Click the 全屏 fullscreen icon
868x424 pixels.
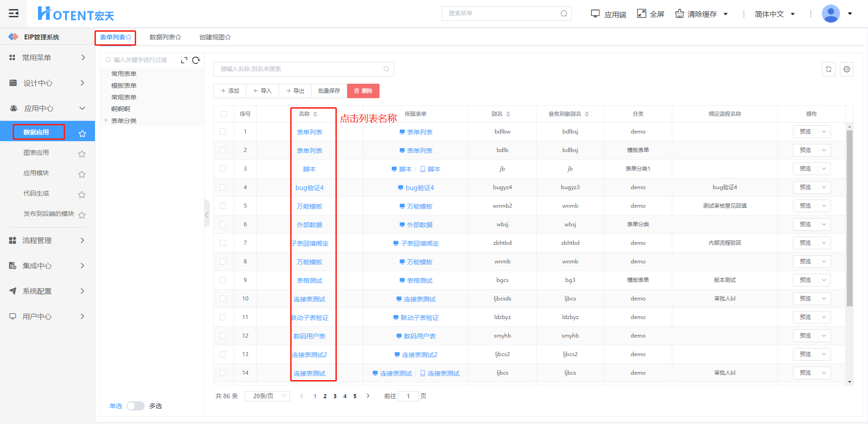(x=642, y=14)
